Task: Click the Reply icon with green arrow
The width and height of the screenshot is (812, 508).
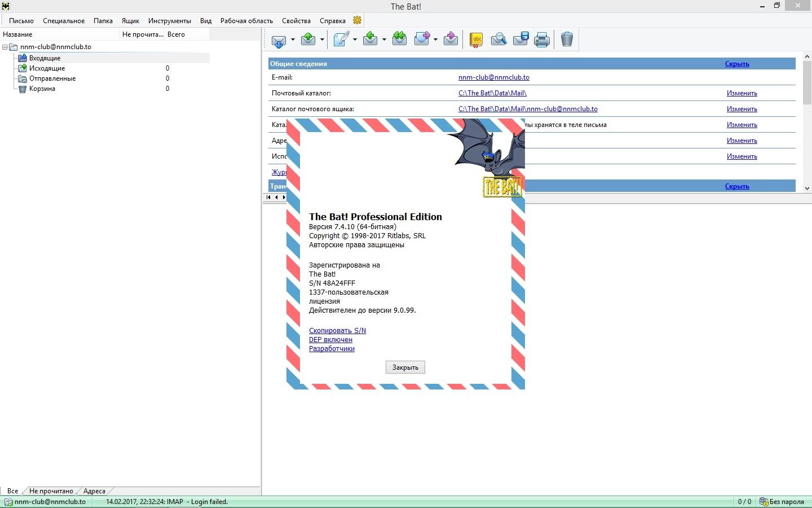Action: point(370,39)
